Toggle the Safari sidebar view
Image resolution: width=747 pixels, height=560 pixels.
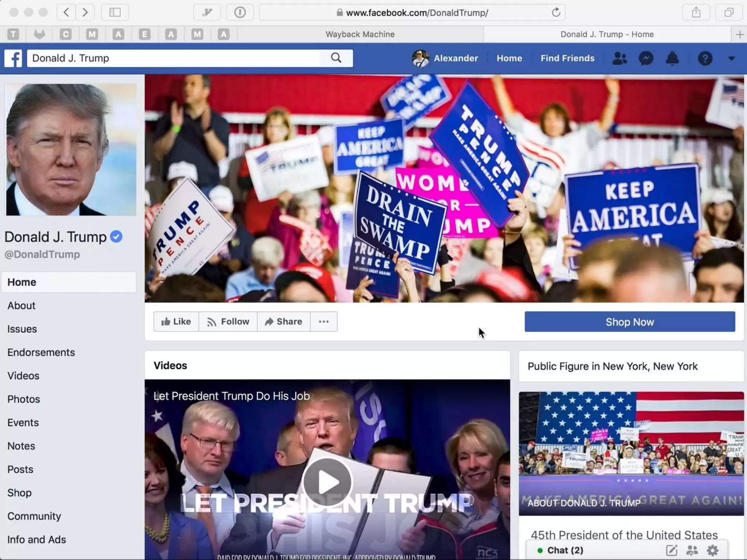pos(115,12)
